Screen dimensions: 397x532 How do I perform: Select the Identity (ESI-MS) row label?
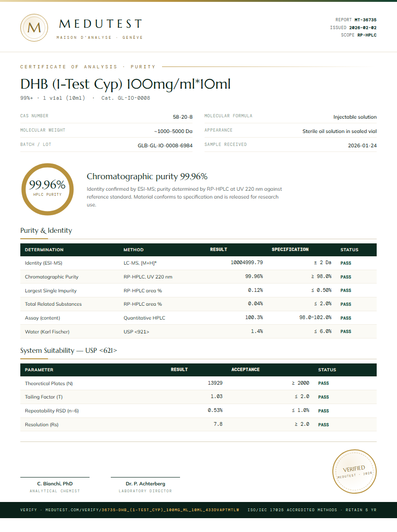coord(43,263)
